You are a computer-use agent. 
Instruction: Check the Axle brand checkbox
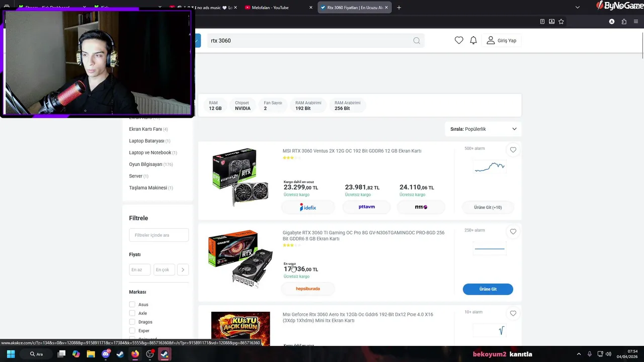coord(132,313)
